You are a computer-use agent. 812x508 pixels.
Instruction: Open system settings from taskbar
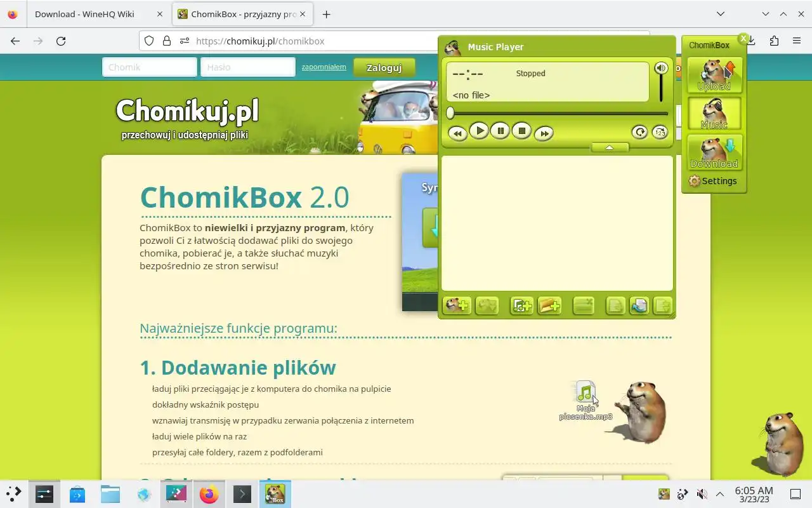coord(44,493)
